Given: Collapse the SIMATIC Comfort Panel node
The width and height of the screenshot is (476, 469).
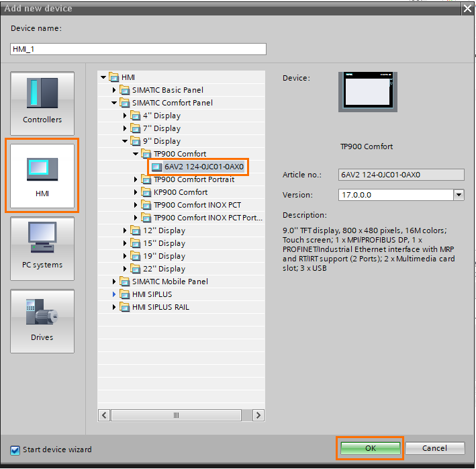Looking at the screenshot, I should tap(114, 103).
